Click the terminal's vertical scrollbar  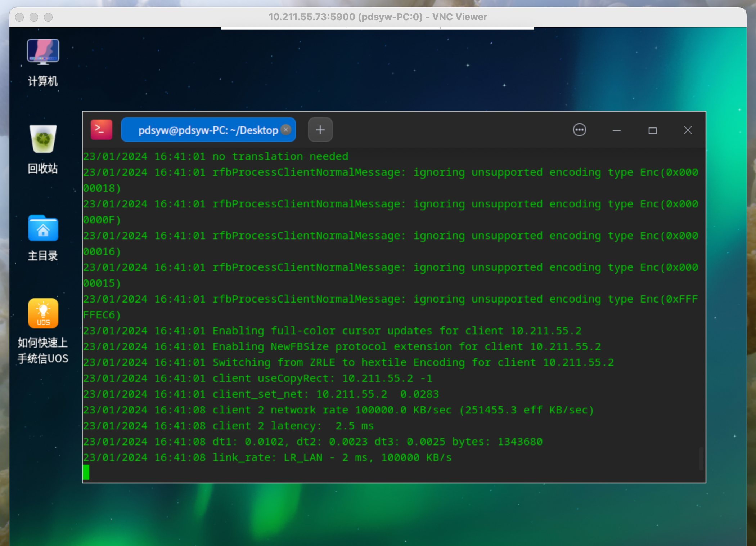pyautogui.click(x=701, y=458)
